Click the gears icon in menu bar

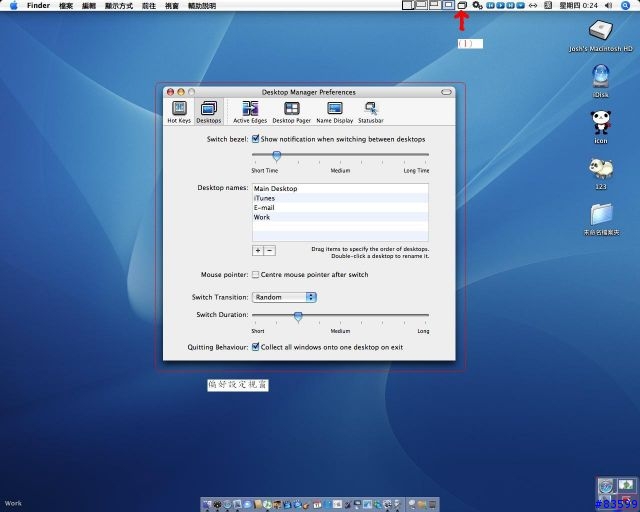477,5
